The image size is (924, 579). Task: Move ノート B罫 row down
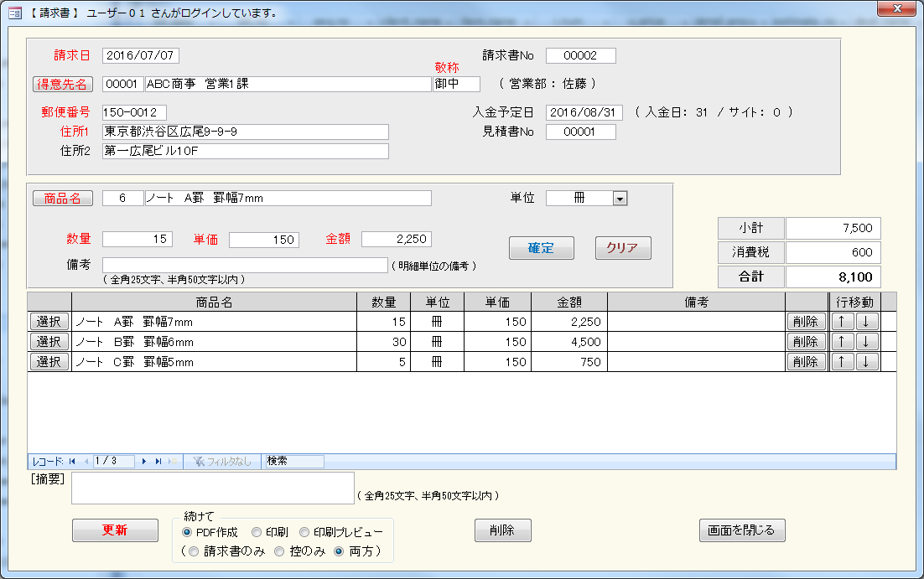(x=866, y=342)
